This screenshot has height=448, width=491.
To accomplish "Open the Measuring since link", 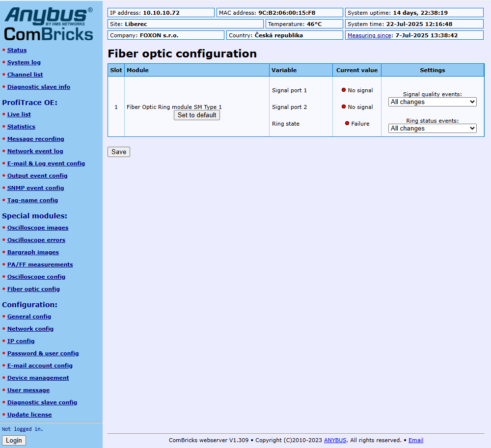I will pos(369,35).
